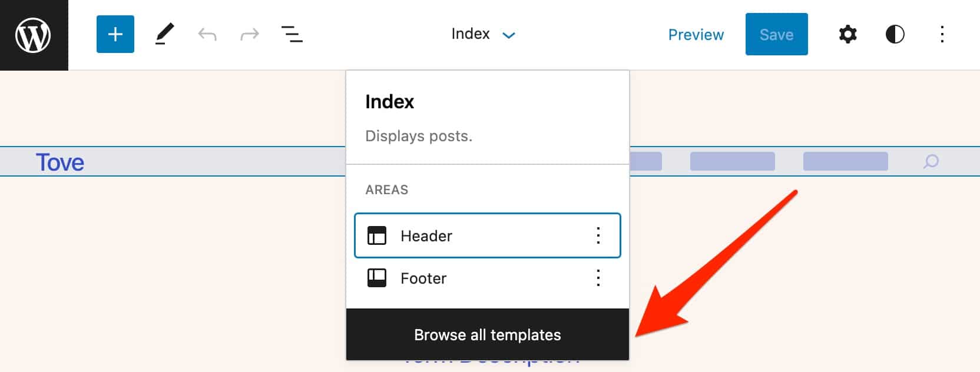The image size is (980, 372).
Task: Click the WordPress logo icon
Action: click(34, 35)
